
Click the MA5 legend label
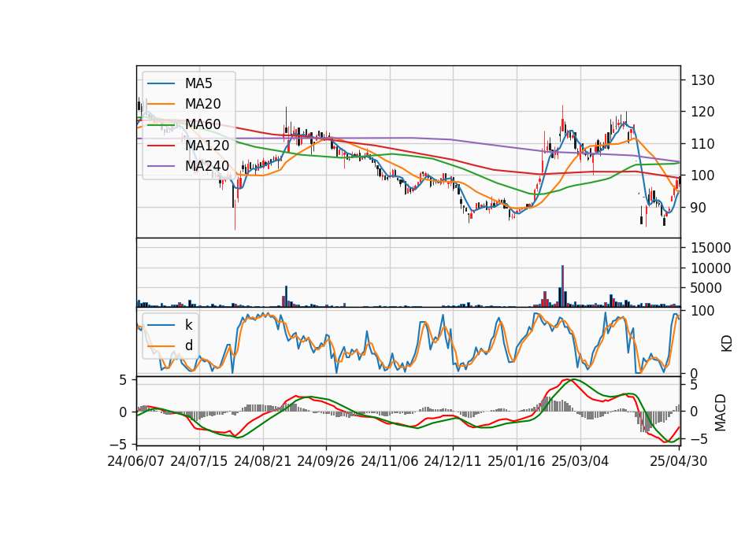(198, 83)
